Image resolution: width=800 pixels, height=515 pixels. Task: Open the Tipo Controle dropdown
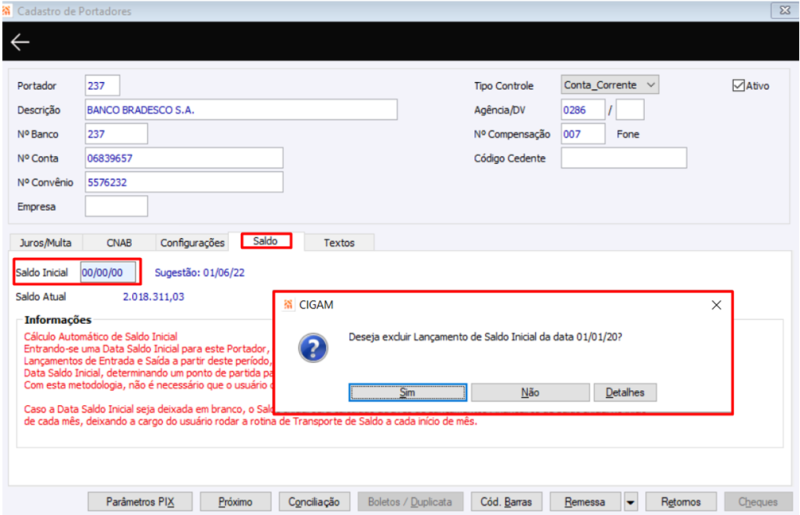[x=610, y=85]
